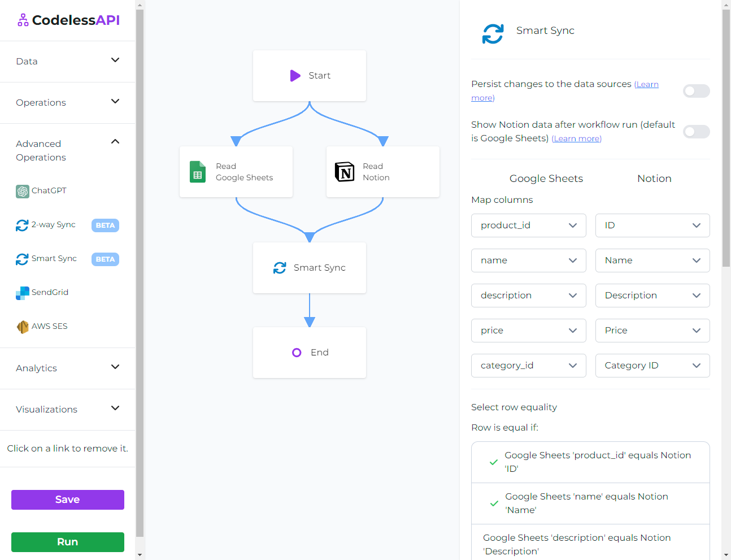Click the ChatGPT icon in Advanced Operations
Image resolution: width=731 pixels, height=560 pixels.
click(x=23, y=192)
